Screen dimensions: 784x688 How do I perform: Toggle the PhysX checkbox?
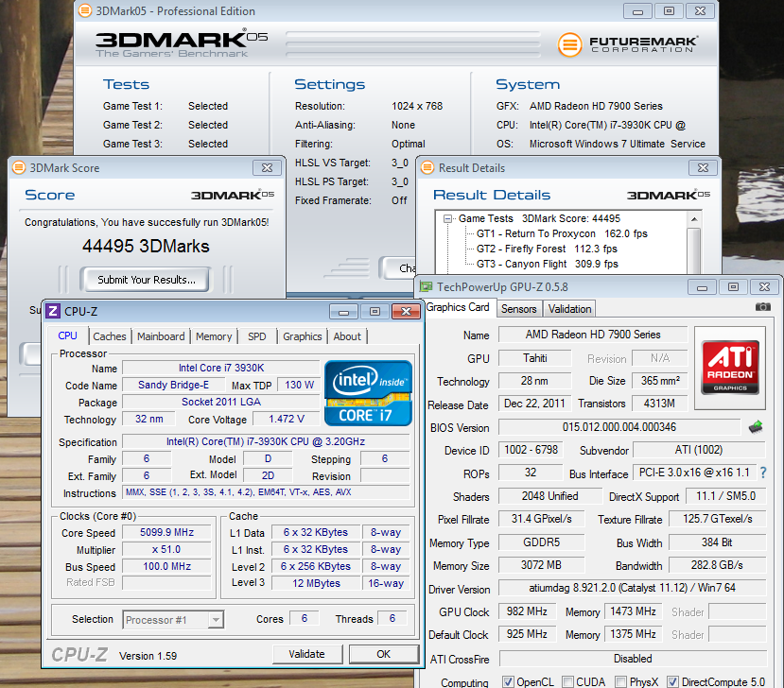(620, 681)
